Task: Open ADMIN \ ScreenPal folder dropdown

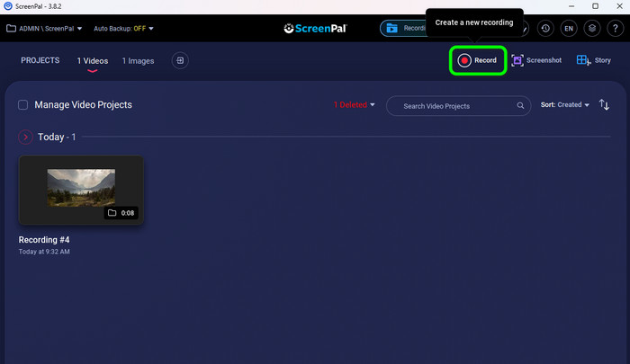Action: tap(45, 29)
